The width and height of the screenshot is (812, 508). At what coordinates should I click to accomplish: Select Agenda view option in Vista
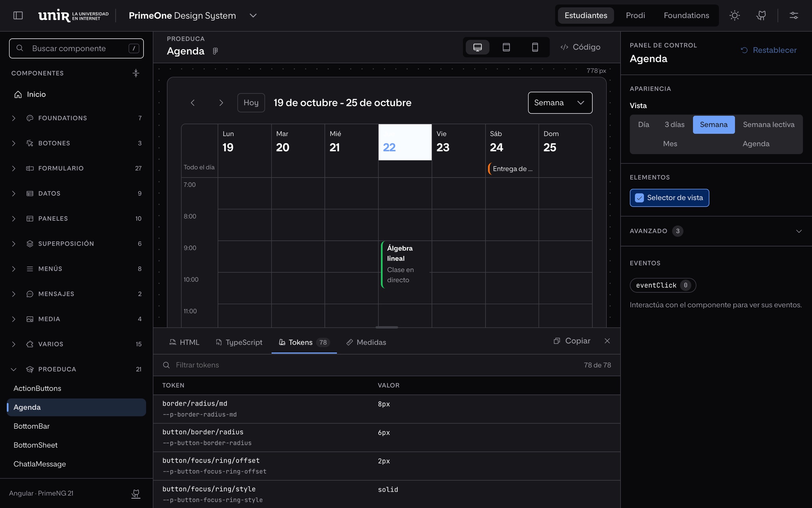point(756,144)
